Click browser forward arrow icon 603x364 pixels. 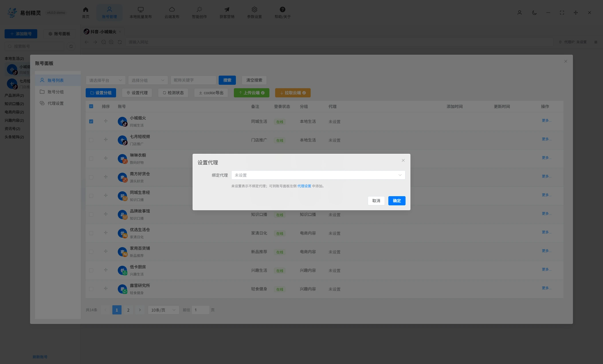[x=95, y=42]
